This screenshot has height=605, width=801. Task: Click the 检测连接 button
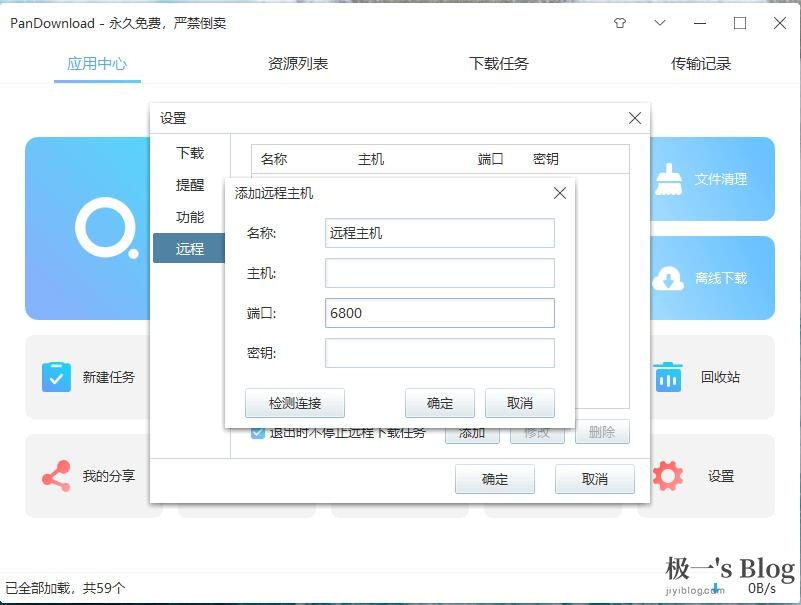[x=295, y=403]
